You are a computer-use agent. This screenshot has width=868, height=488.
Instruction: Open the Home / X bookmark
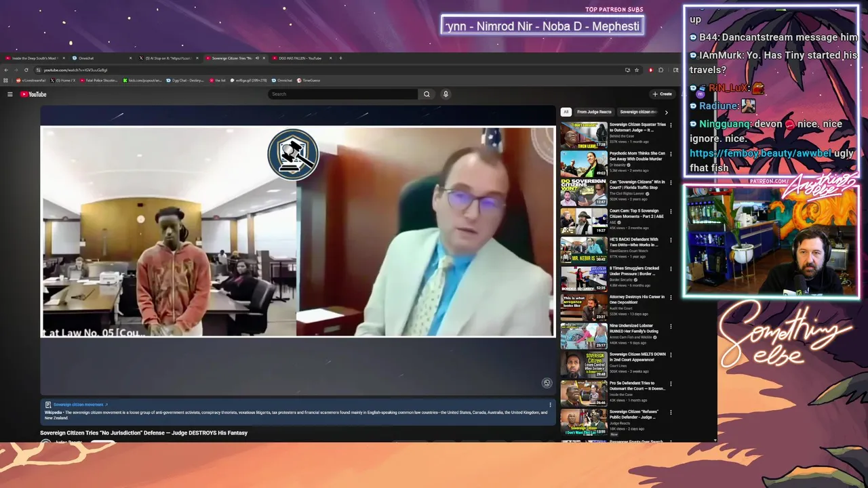click(x=62, y=80)
